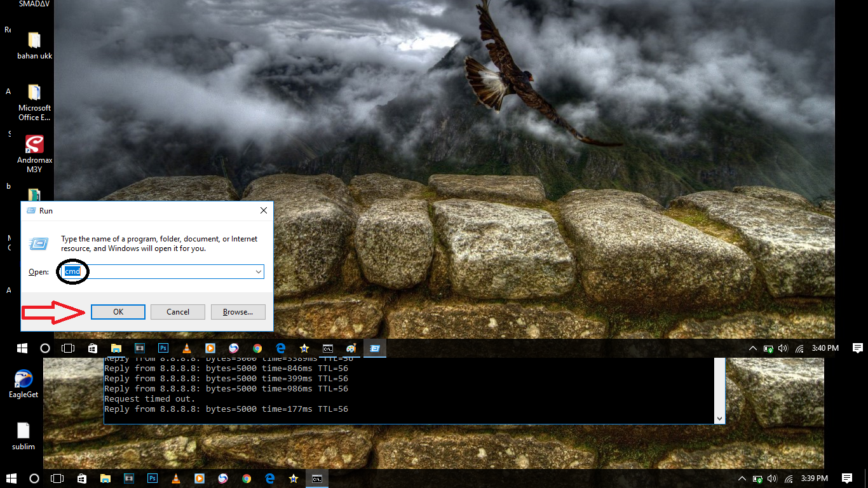Open Task View on the 3:40 PM taskbar
The height and width of the screenshot is (488, 868).
tap(68, 348)
